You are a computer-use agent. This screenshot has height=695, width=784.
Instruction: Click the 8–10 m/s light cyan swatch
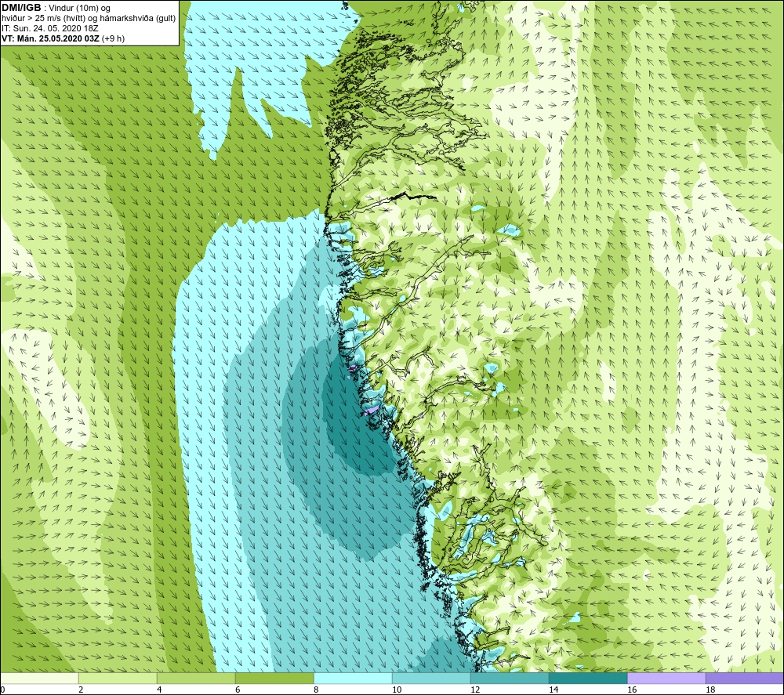tap(353, 678)
